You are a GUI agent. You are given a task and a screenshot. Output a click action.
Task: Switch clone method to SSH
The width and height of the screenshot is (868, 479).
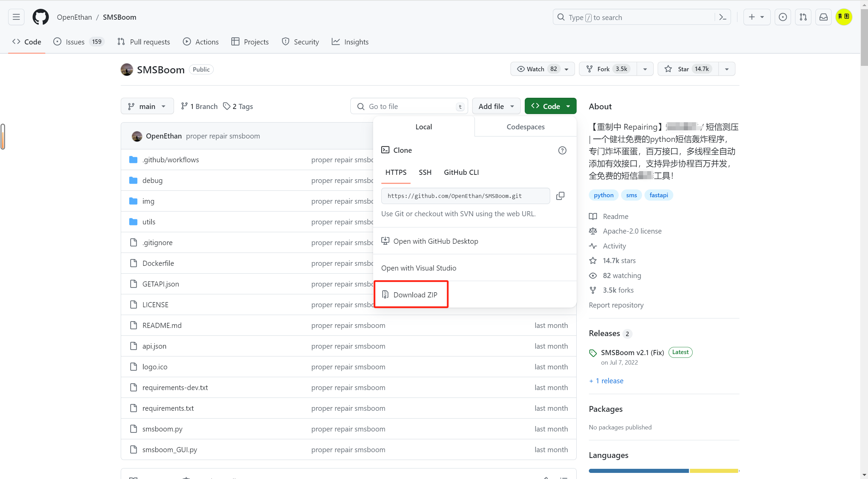425,172
